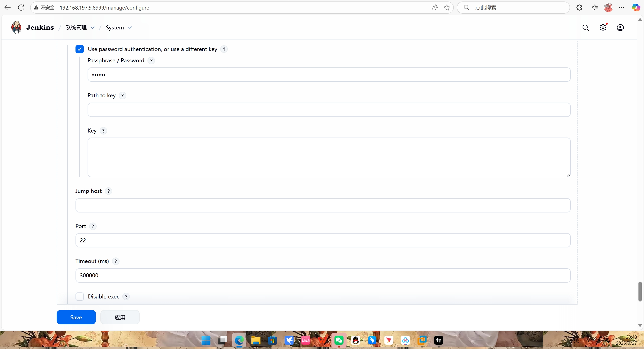Open WPS Office from taskbar
Viewport: 644px width, 349px height.
(x=322, y=340)
